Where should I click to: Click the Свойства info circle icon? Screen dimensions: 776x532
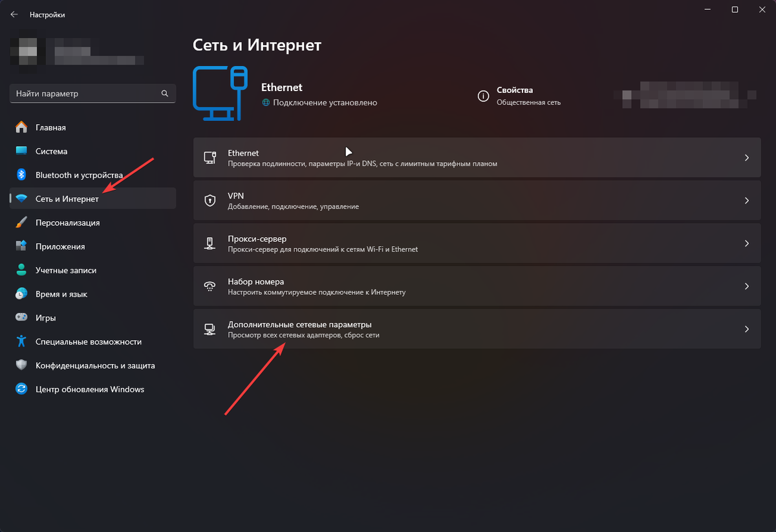tap(483, 96)
